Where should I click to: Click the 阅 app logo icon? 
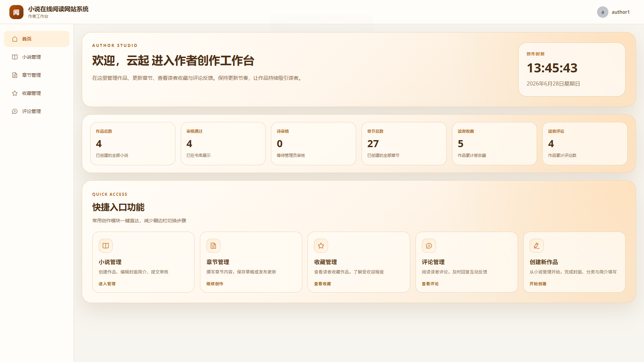point(16,12)
